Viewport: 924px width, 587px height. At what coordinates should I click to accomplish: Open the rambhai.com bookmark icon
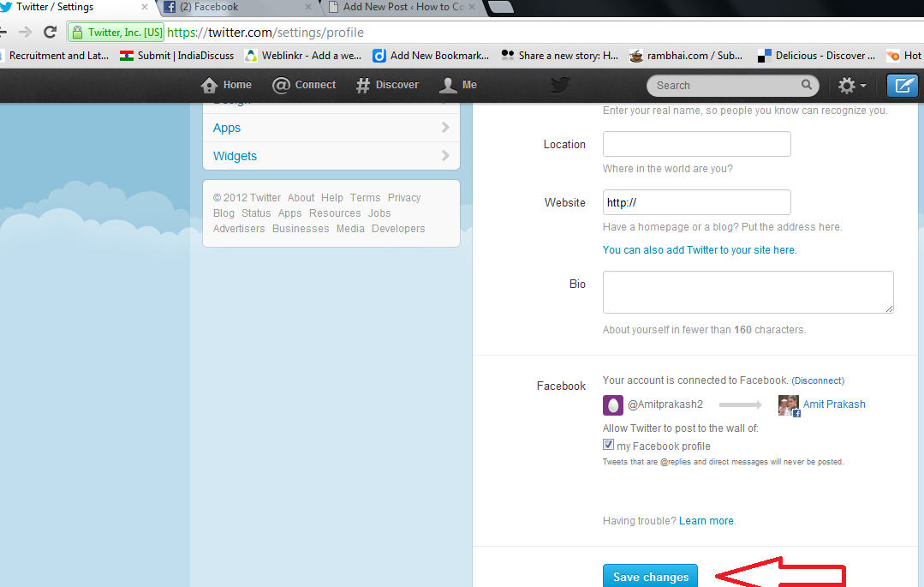[x=636, y=56]
